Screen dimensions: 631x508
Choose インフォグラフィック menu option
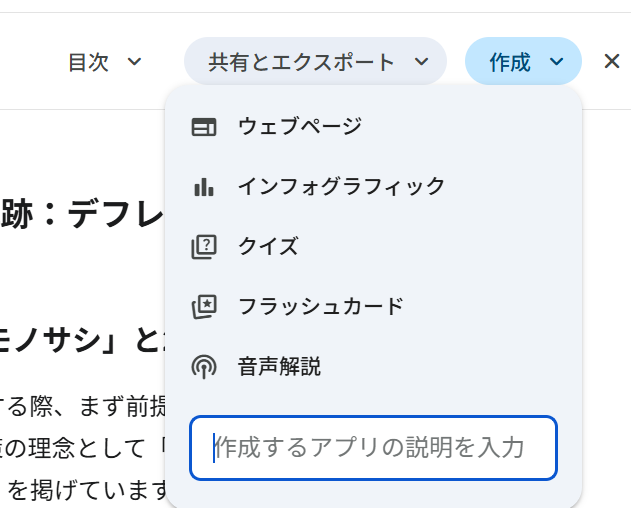tap(341, 187)
